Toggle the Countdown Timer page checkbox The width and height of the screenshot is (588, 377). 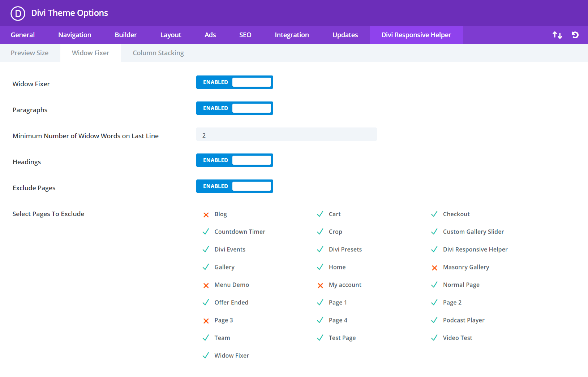tap(206, 232)
